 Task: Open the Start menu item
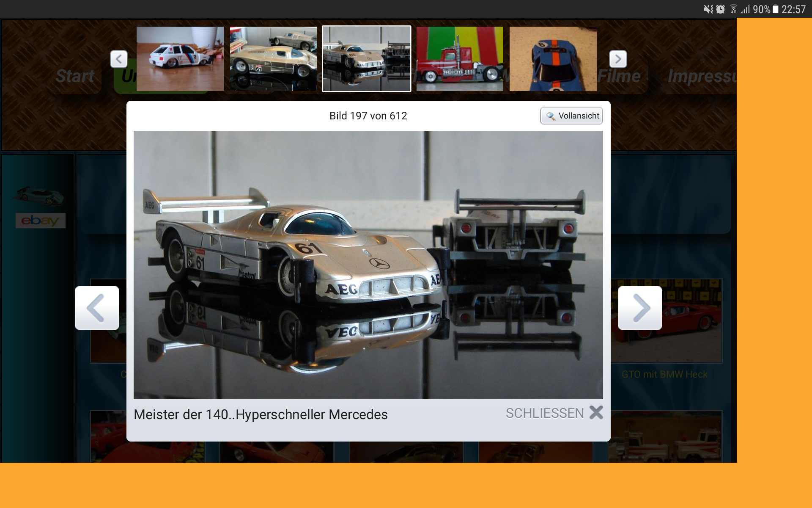(75, 76)
